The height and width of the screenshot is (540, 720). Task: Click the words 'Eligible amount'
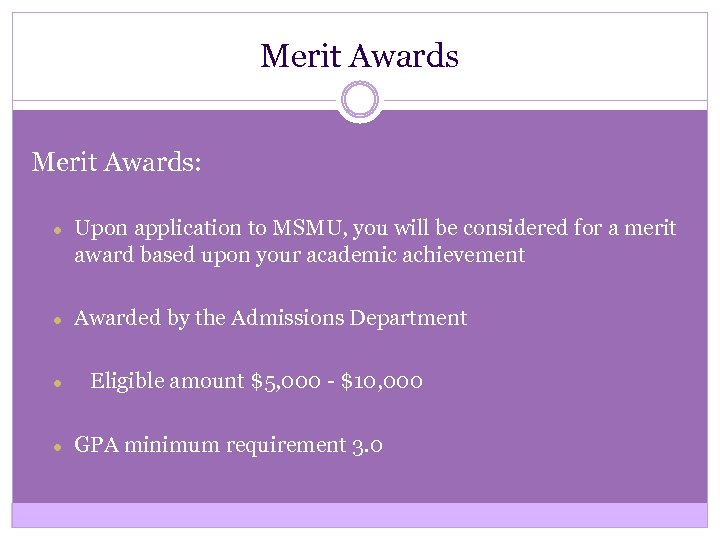click(x=167, y=381)
